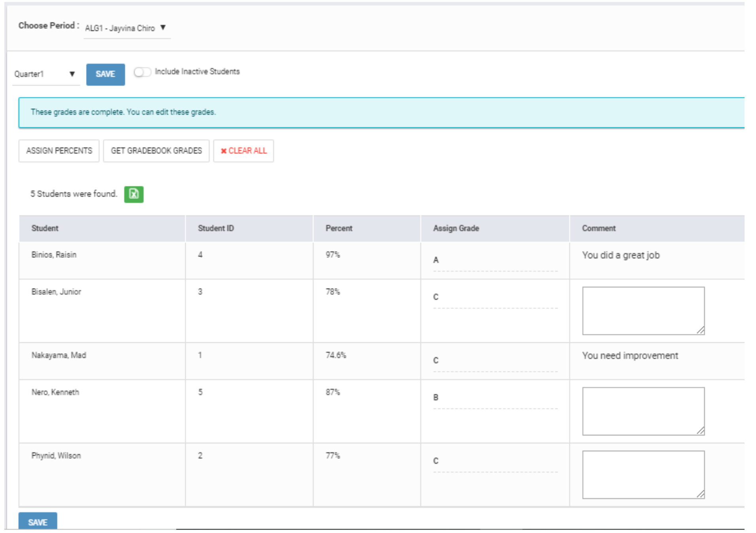Click the red CLEAR ALL button
Viewport: 756px width, 533px height.
[x=244, y=151]
